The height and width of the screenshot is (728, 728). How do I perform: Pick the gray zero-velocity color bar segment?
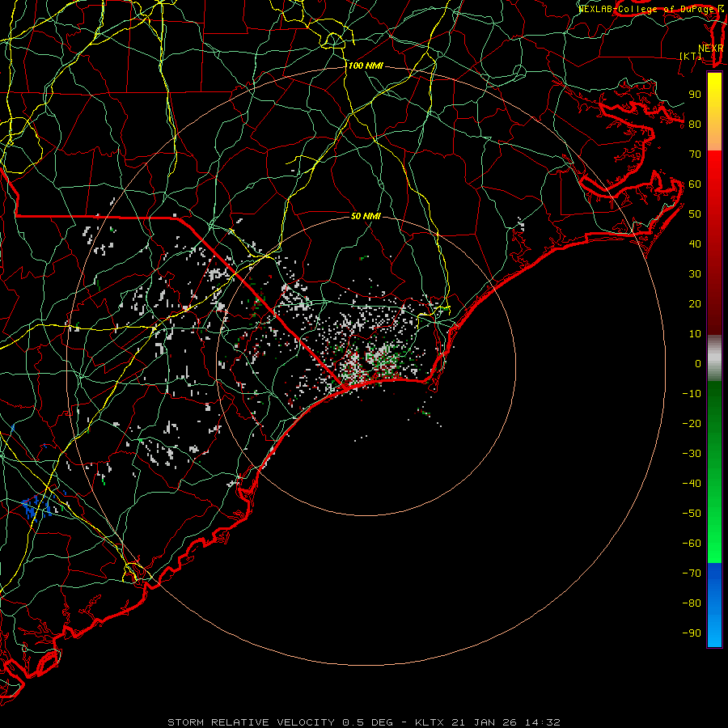tap(714, 358)
